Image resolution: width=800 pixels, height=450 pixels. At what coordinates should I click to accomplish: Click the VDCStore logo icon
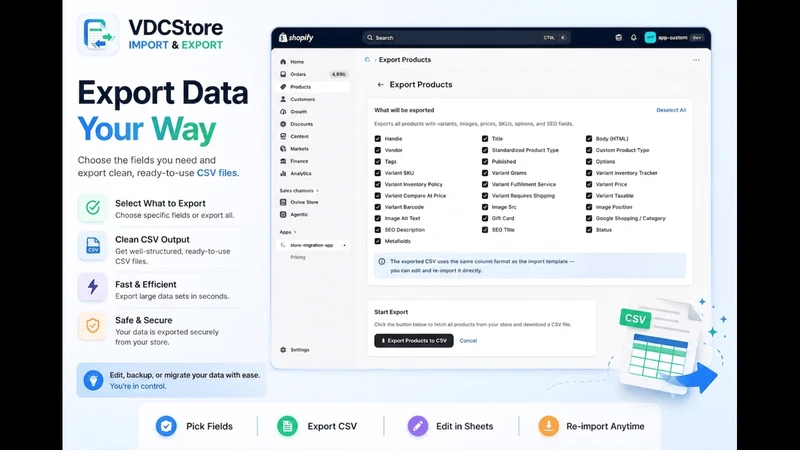pos(98,34)
